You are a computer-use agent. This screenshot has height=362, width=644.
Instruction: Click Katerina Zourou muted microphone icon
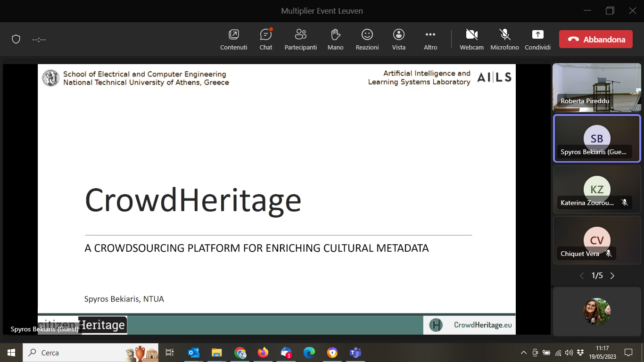625,203
